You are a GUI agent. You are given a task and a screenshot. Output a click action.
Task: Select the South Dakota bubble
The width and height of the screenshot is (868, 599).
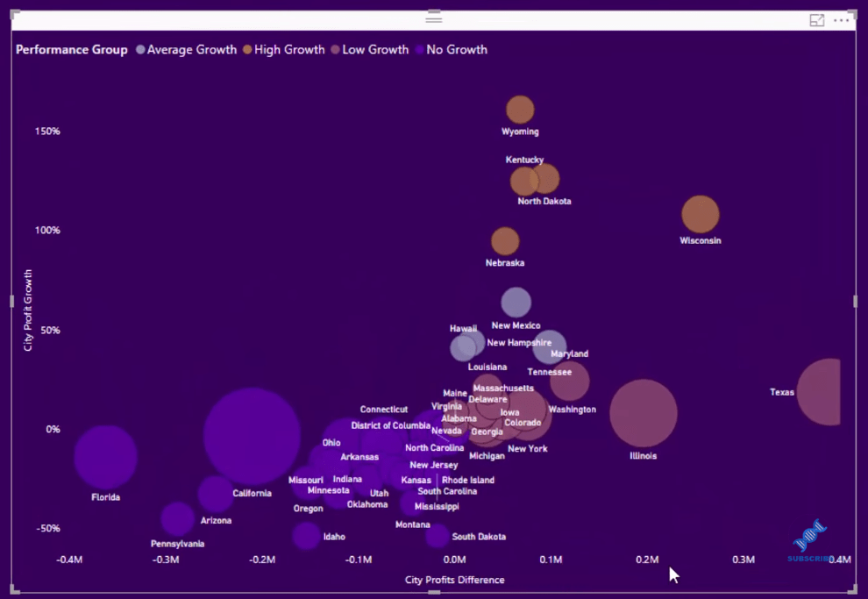point(438,536)
